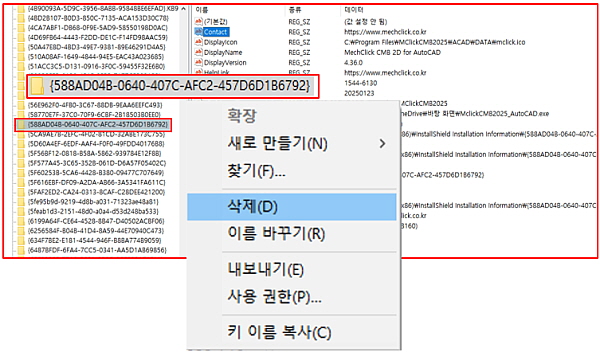600x360 pixels.
Task: Select tree key {4D69FB64-4443-F2DD...}
Action: [98, 37]
